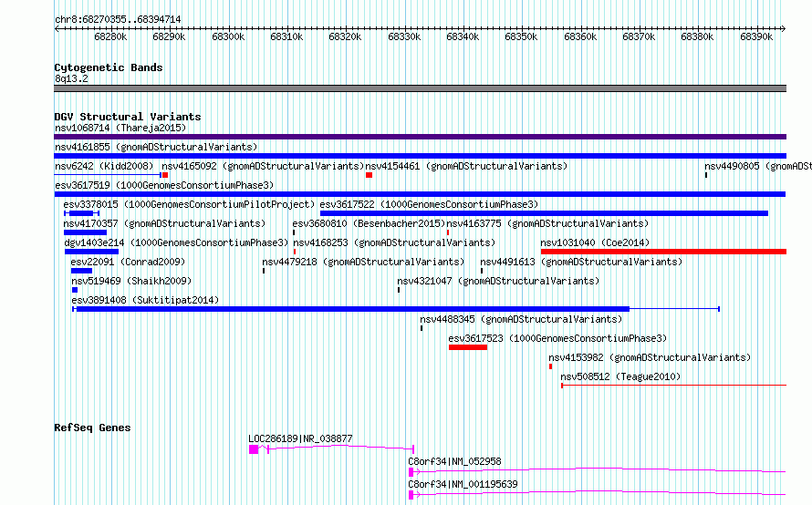Open nsv4321047 gnomAD variant label
The image size is (812, 505).
498,281
